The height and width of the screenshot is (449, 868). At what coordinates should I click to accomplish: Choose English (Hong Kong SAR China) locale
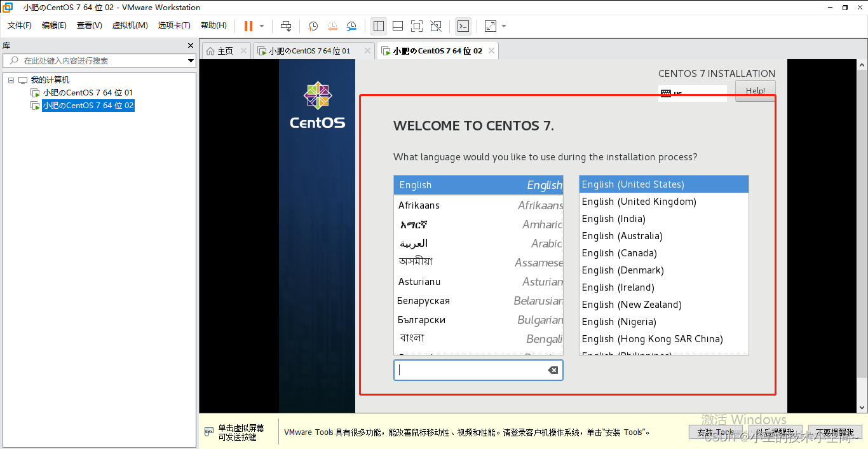coord(664,339)
